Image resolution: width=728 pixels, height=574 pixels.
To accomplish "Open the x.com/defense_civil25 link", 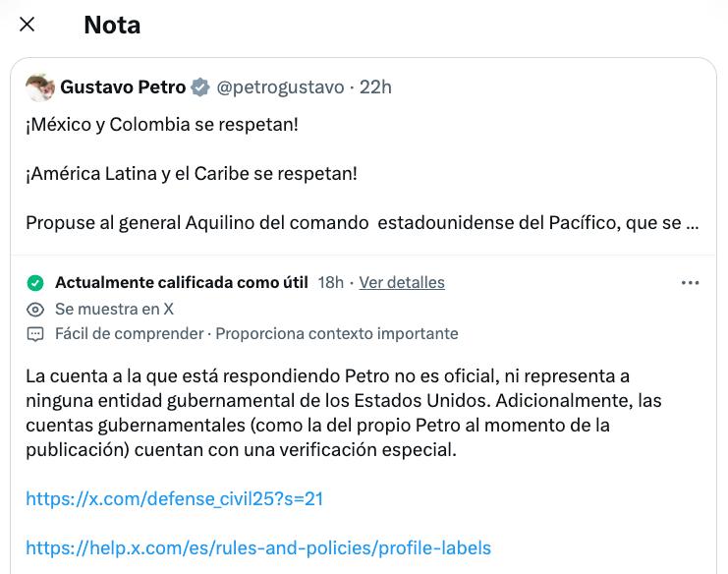I will (175, 499).
